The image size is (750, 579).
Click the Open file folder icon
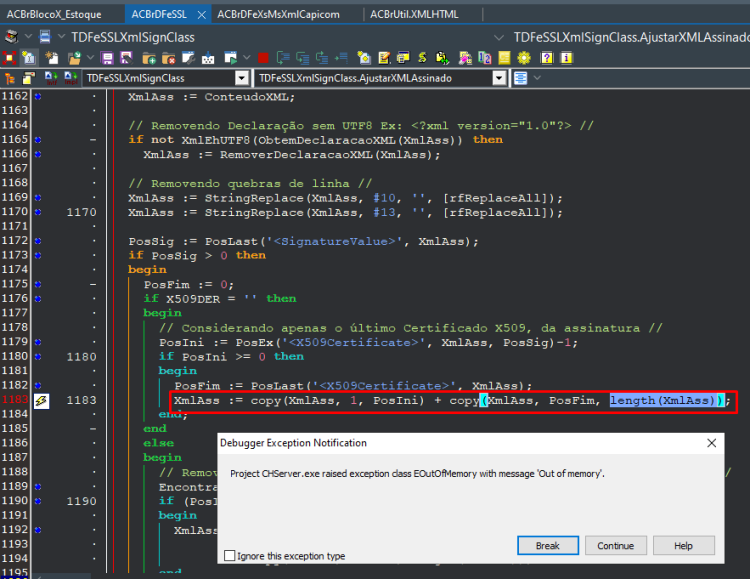click(x=74, y=58)
